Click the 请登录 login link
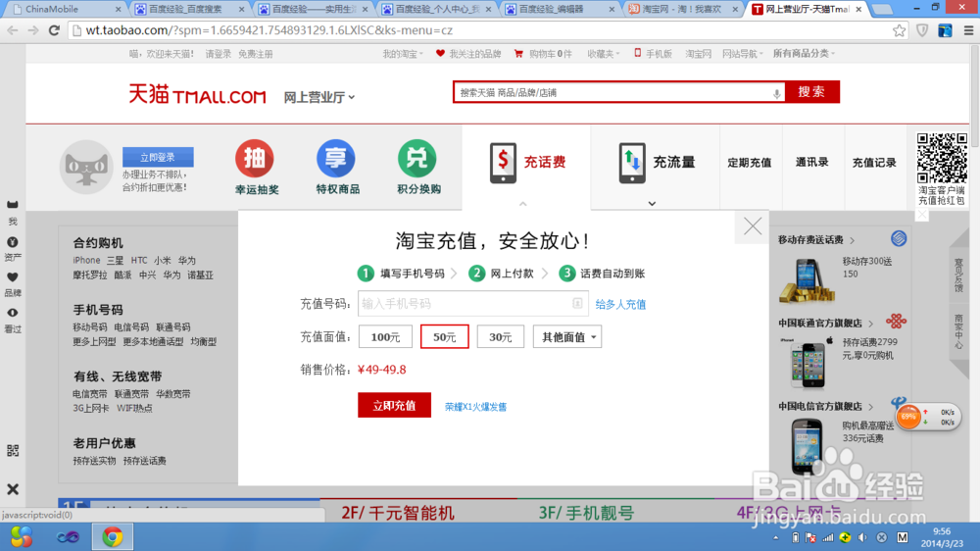Image resolution: width=980 pixels, height=551 pixels. pyautogui.click(x=219, y=54)
